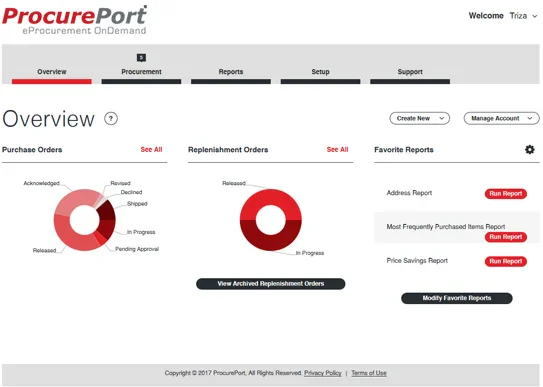The width and height of the screenshot is (543, 387).
Task: Click the Procurement notification badge
Action: click(x=141, y=58)
